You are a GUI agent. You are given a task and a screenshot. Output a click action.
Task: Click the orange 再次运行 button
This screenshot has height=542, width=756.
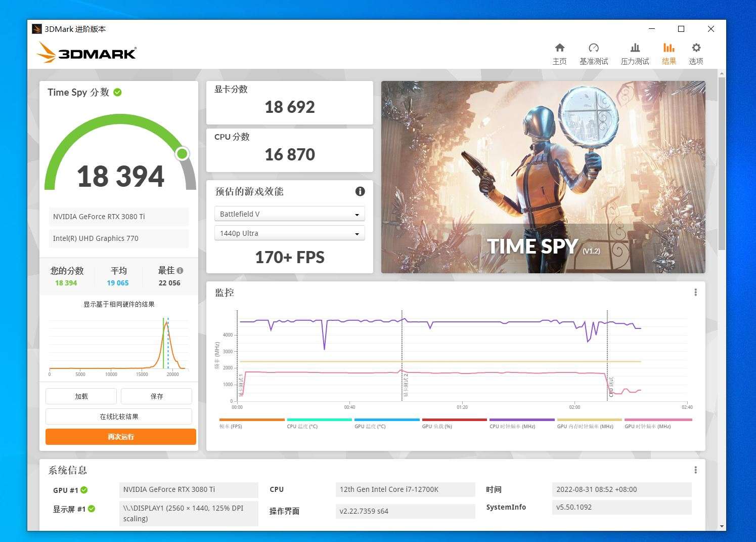click(x=121, y=437)
